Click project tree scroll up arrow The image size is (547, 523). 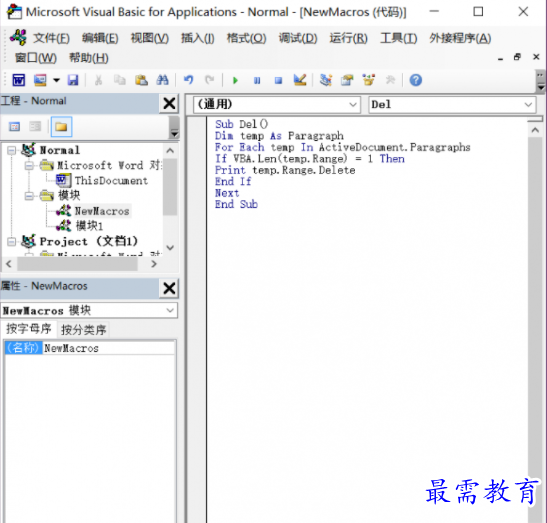[x=170, y=151]
